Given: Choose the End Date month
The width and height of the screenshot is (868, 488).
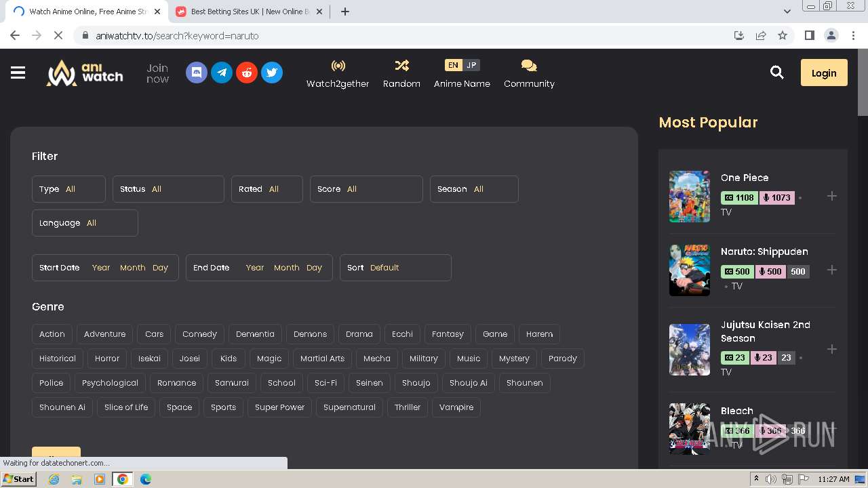Looking at the screenshot, I should (286, 268).
